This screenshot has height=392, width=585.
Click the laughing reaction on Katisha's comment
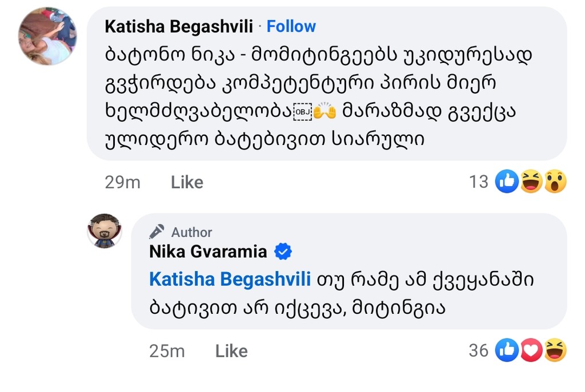(x=531, y=181)
